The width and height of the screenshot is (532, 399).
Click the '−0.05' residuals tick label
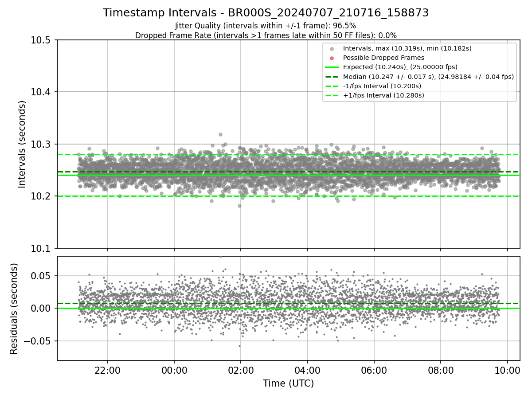coord(38,341)
